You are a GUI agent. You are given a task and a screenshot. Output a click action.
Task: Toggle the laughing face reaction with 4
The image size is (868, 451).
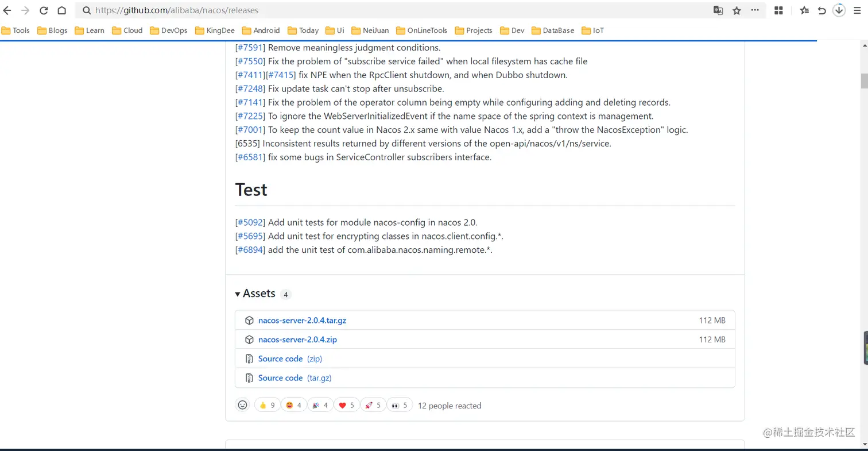(x=293, y=405)
